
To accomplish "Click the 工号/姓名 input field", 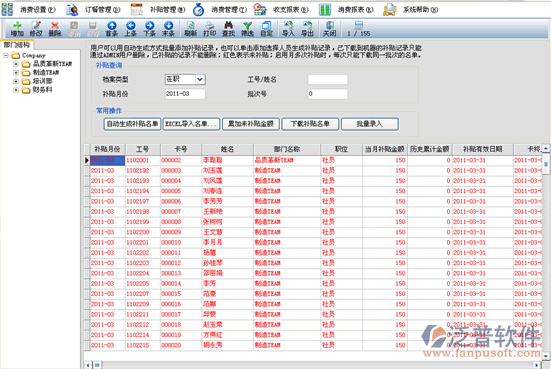I will pyautogui.click(x=328, y=79).
